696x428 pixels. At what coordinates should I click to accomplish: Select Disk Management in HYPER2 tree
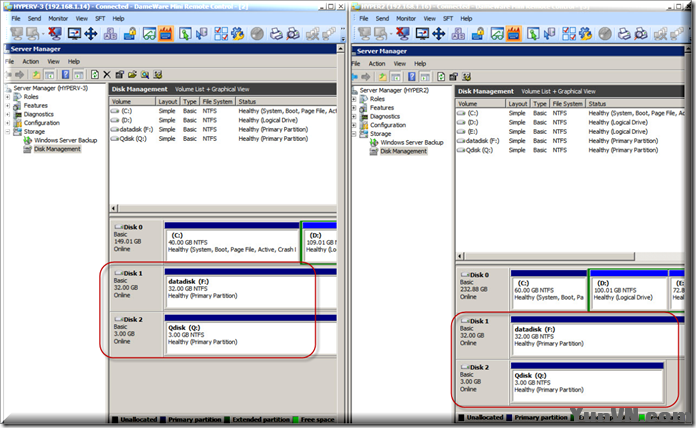(x=403, y=151)
